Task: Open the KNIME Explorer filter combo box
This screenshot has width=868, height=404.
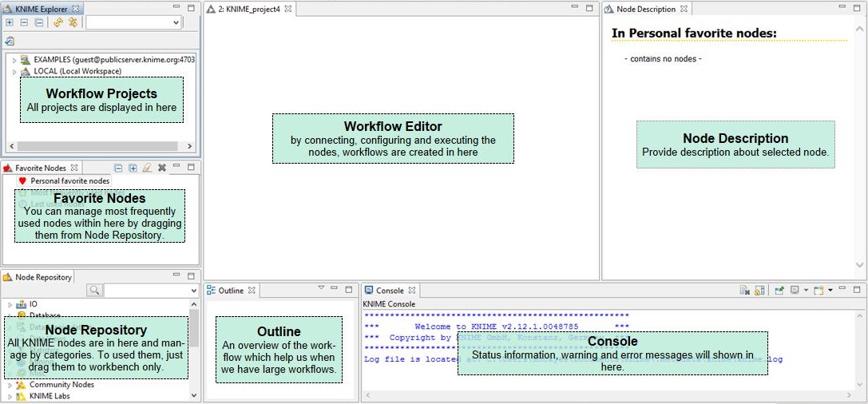Action: (x=133, y=22)
